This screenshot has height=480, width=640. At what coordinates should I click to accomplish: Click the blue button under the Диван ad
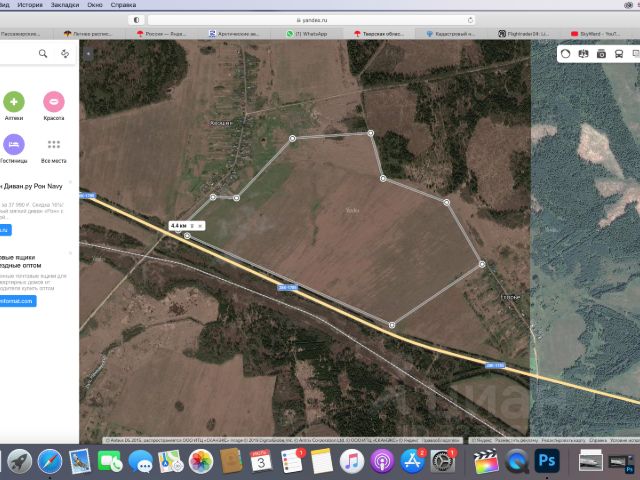click(x=6, y=230)
